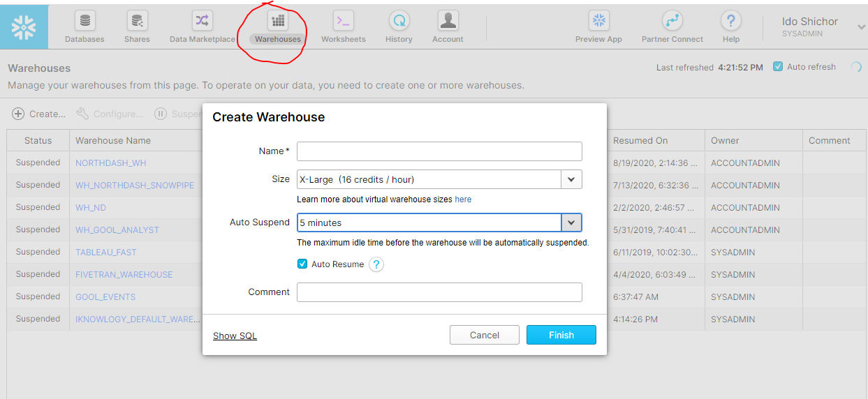Screen dimensions: 868x399
Task: Toggle the Auto refresh checkbox
Action: pos(778,67)
